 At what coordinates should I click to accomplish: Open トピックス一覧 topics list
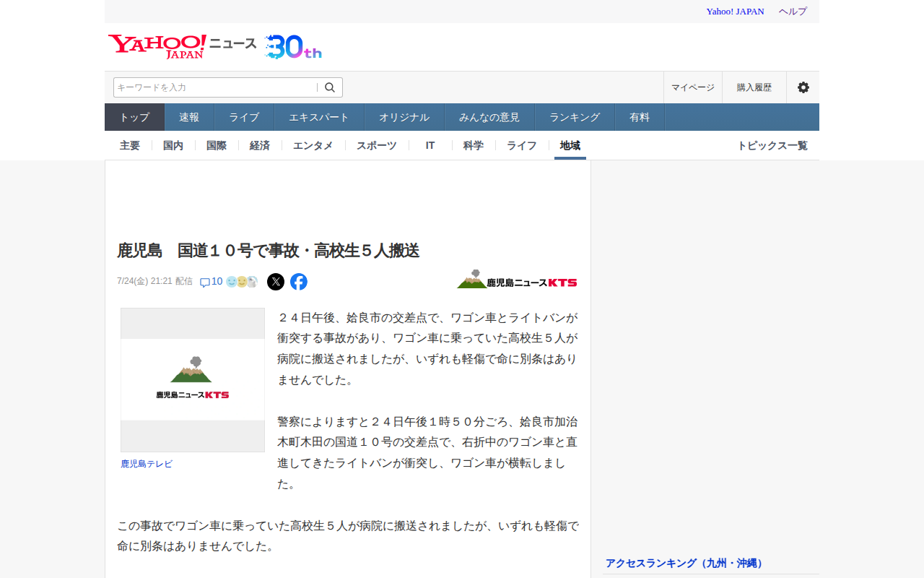click(772, 145)
